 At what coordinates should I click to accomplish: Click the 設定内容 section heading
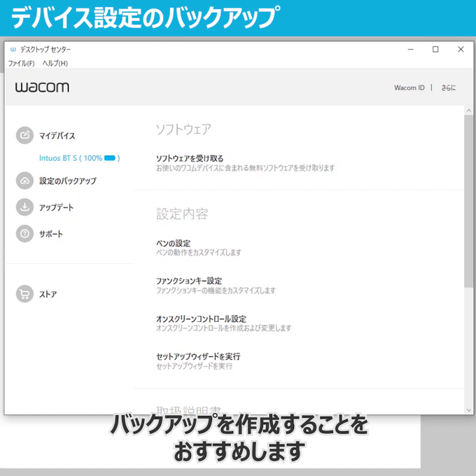click(182, 214)
